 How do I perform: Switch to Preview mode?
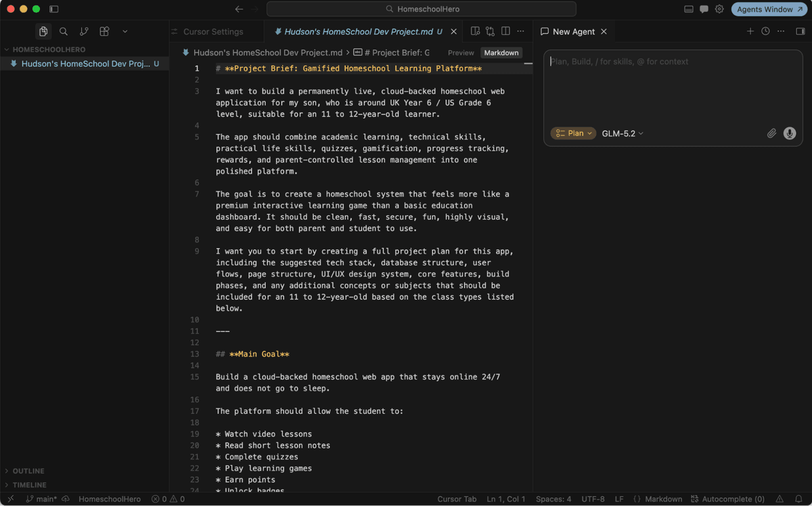click(461, 53)
